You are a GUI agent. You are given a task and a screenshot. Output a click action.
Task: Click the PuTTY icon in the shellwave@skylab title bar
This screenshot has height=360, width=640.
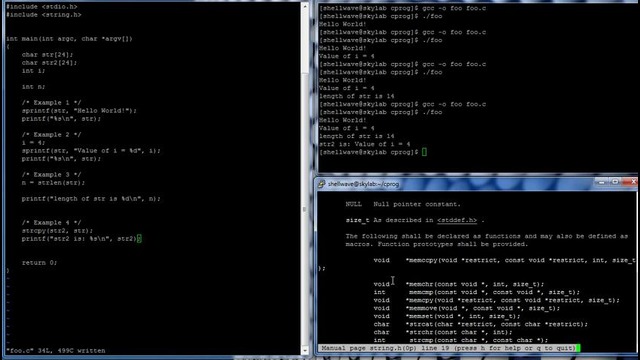322,184
